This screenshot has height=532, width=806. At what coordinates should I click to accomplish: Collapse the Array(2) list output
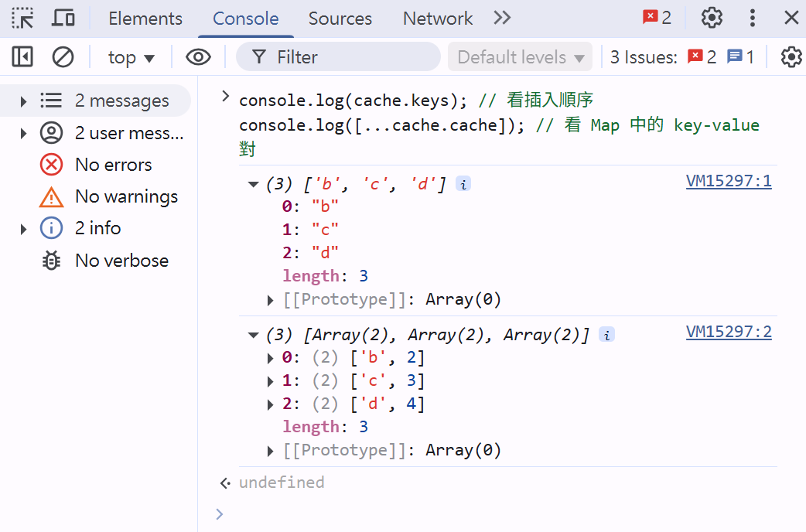253,335
